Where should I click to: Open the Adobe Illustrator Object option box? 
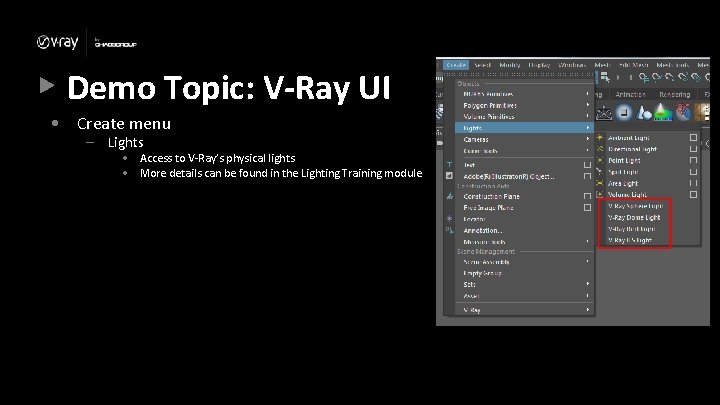click(x=587, y=176)
